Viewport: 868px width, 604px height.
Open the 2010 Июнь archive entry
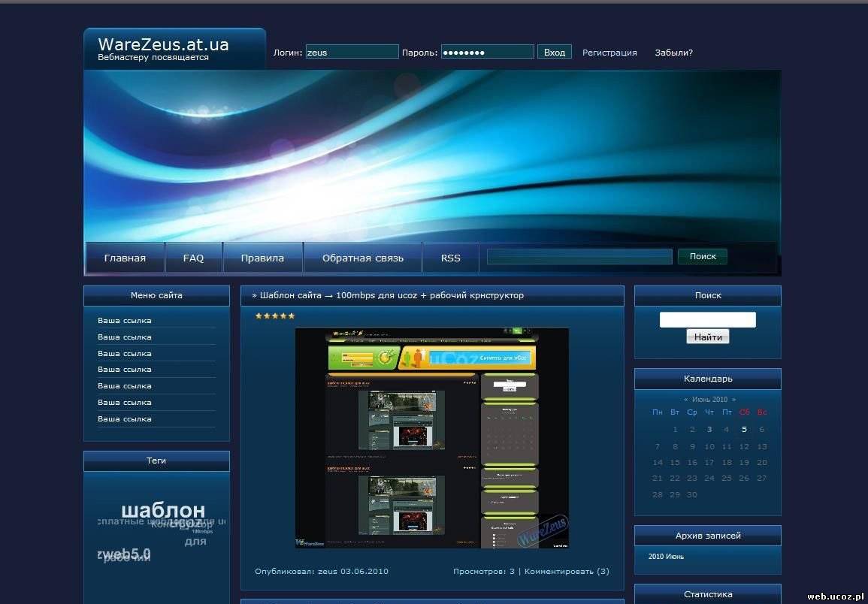(666, 557)
